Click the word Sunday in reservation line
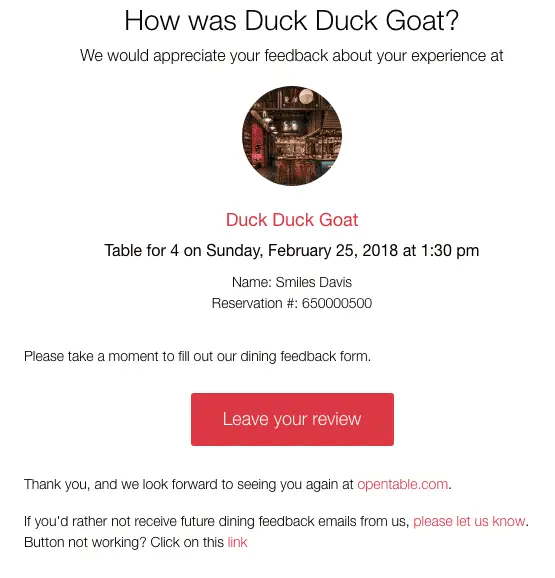The height and width of the screenshot is (578, 555). point(234,251)
